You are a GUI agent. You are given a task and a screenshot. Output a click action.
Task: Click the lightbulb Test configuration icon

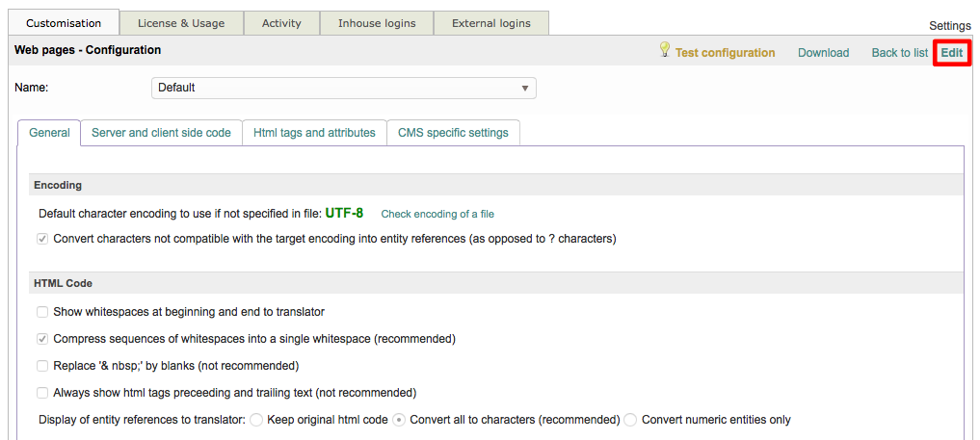[664, 50]
